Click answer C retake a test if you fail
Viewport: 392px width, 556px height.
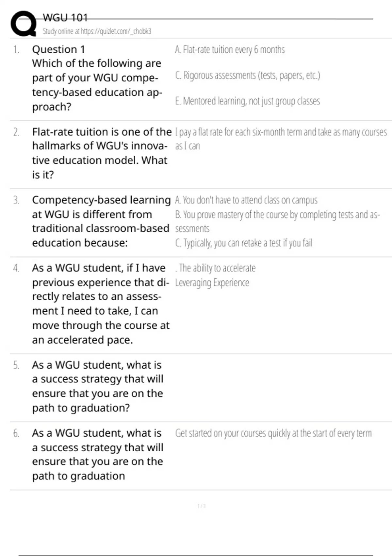(244, 243)
